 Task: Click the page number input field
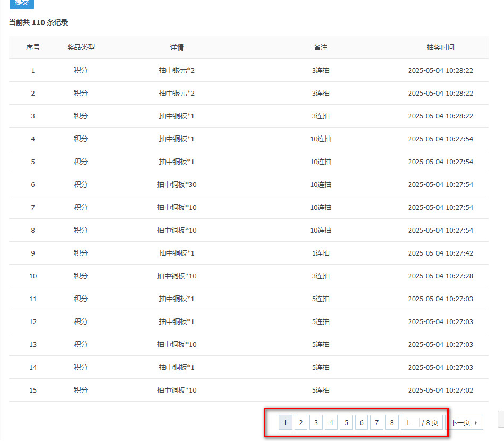tap(413, 422)
